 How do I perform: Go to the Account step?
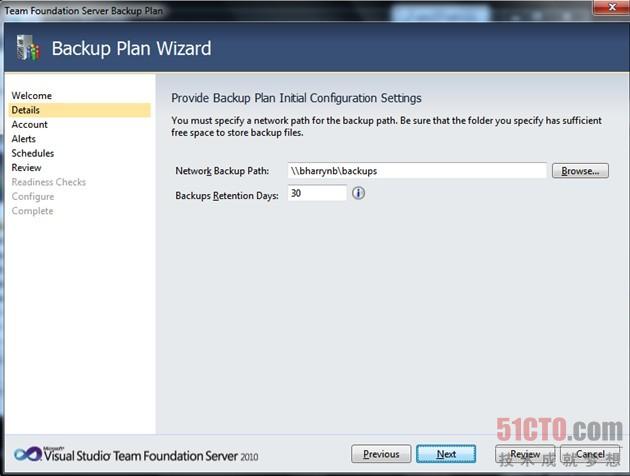click(30, 125)
